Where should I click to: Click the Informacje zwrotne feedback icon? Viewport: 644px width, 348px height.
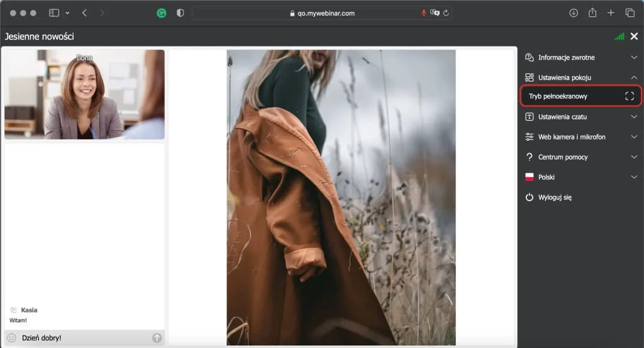click(x=530, y=57)
